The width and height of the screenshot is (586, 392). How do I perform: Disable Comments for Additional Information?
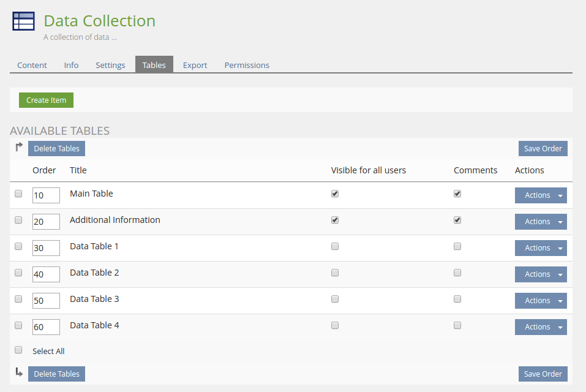pyautogui.click(x=457, y=220)
